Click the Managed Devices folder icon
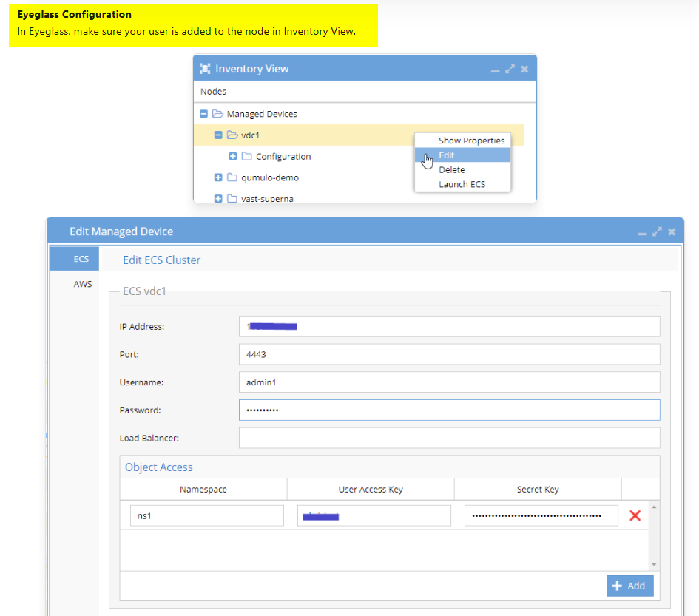The image size is (699, 616). point(217,114)
